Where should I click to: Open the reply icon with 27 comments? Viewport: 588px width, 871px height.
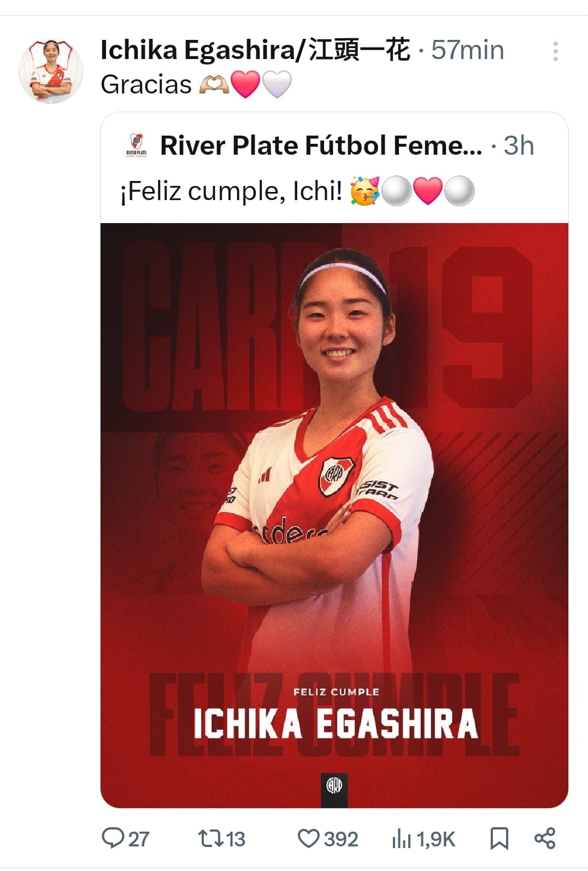tap(113, 838)
